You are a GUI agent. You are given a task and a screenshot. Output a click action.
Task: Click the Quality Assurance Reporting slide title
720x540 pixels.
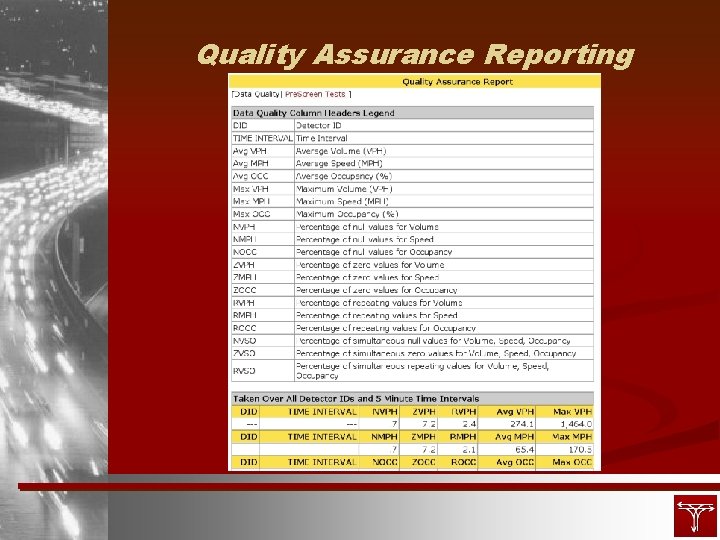click(416, 55)
